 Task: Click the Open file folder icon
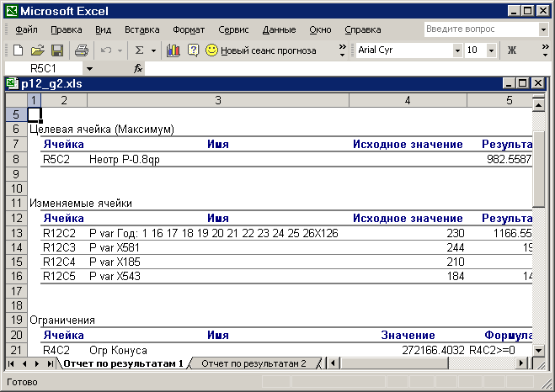pyautogui.click(x=38, y=50)
